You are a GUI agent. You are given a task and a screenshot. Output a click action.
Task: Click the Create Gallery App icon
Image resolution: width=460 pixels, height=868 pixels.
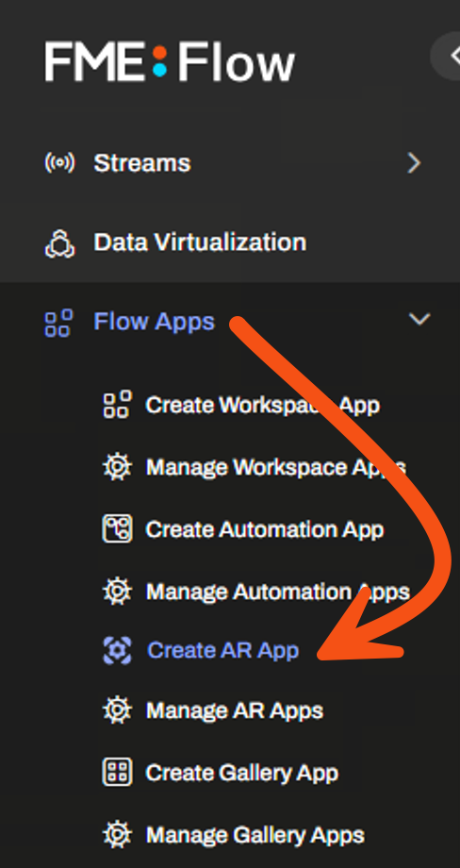(x=117, y=772)
